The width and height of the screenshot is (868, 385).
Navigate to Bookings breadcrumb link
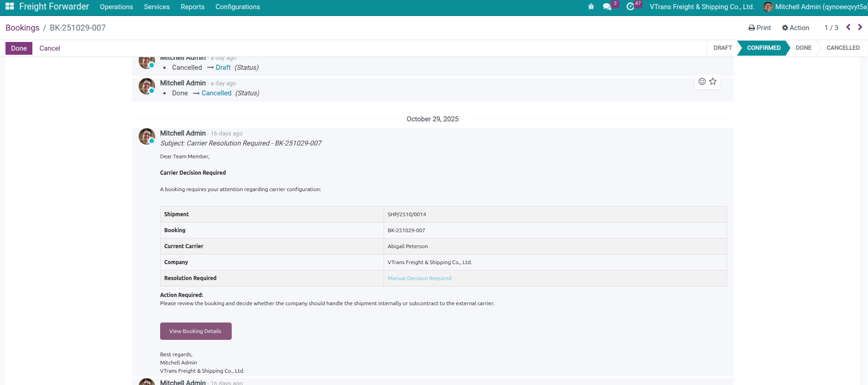(x=22, y=28)
